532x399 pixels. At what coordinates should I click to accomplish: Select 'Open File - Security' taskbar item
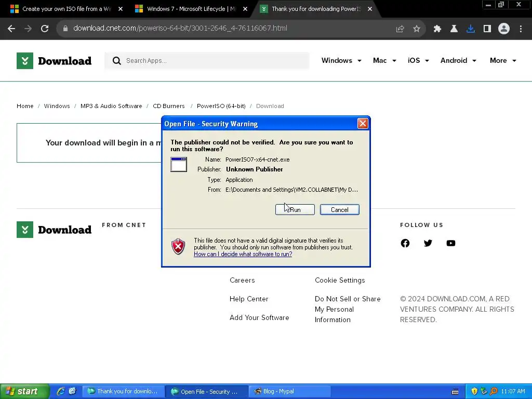(207, 391)
